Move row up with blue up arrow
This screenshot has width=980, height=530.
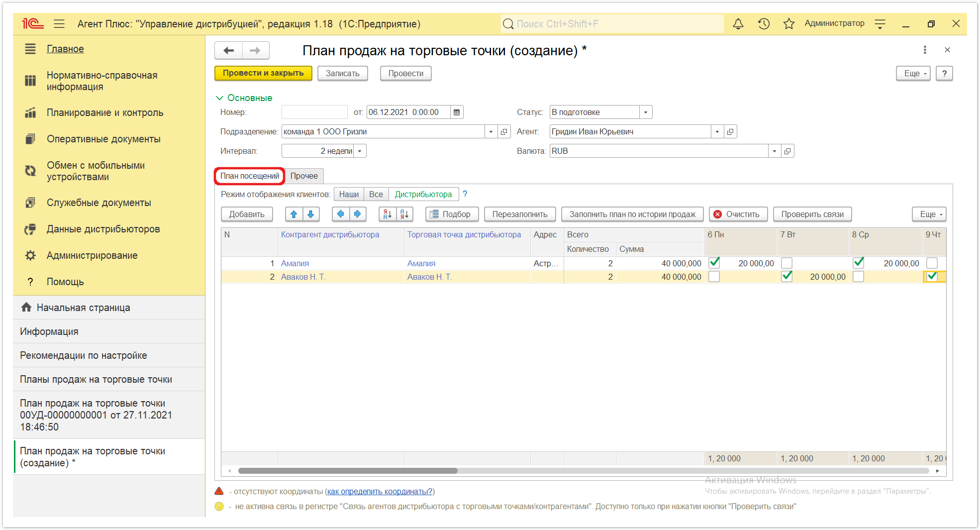pyautogui.click(x=294, y=214)
